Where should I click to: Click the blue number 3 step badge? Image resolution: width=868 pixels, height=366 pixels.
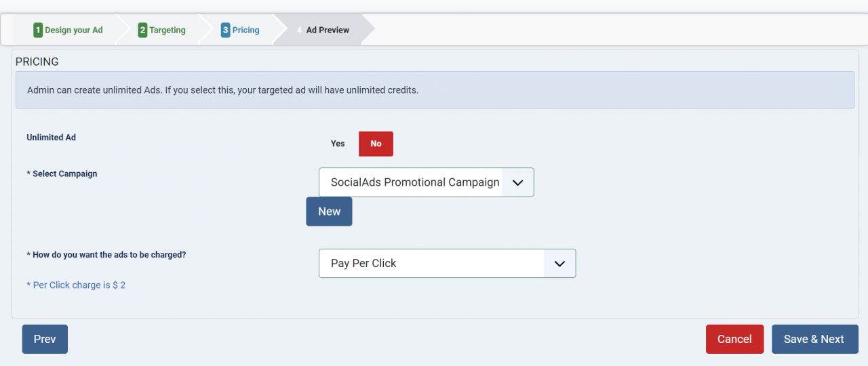coord(225,30)
